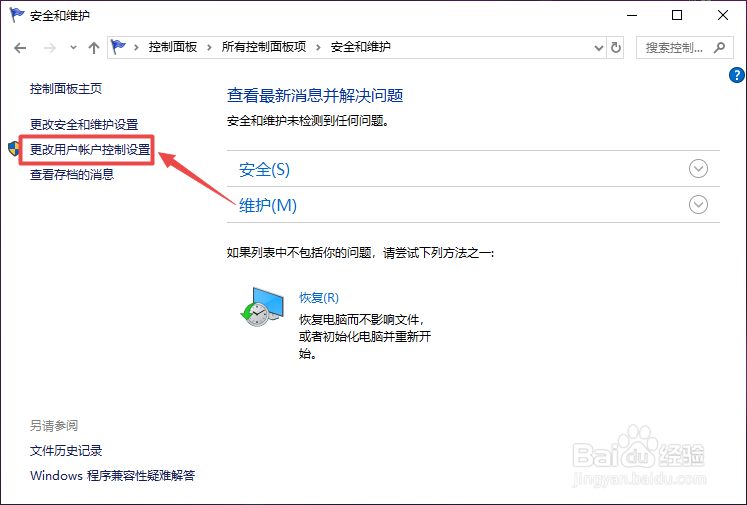Viewport: 747px width, 505px height.
Task: Open 更改安全和维护设置 link
Action: pyautogui.click(x=84, y=125)
